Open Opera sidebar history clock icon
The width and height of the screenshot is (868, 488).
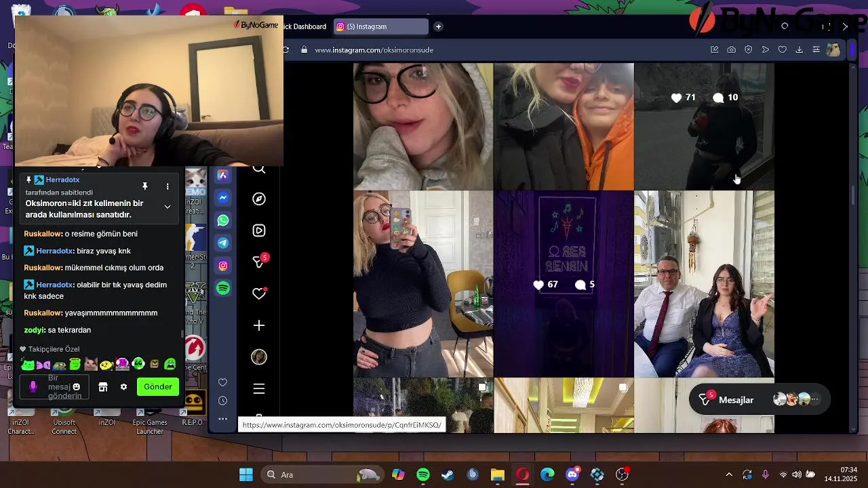click(x=222, y=401)
